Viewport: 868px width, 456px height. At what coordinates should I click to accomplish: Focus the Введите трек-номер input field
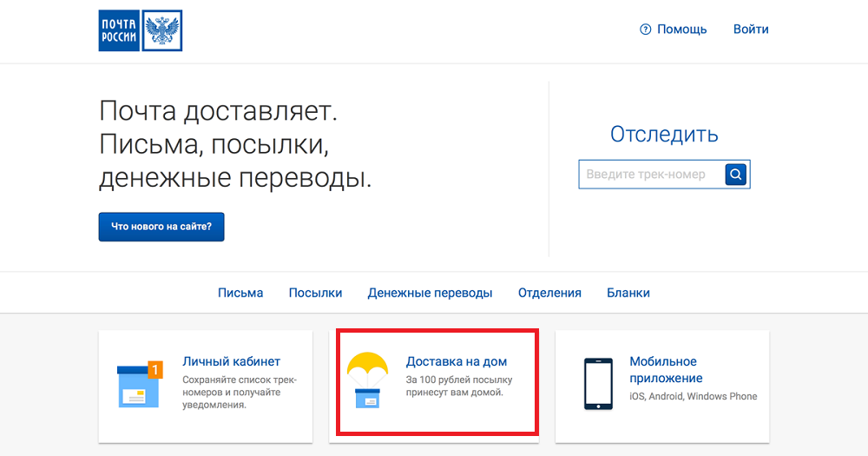tap(651, 175)
